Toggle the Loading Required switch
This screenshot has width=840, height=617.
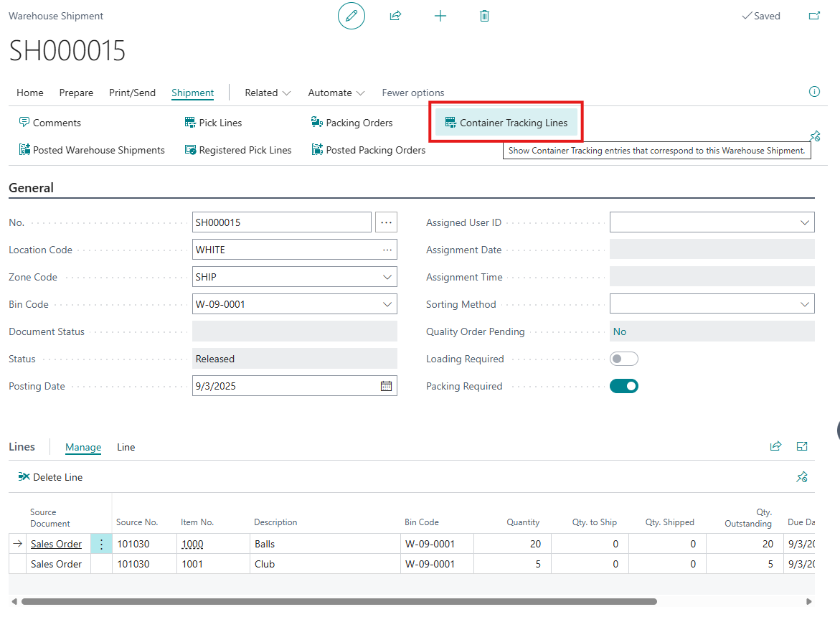[x=623, y=359]
